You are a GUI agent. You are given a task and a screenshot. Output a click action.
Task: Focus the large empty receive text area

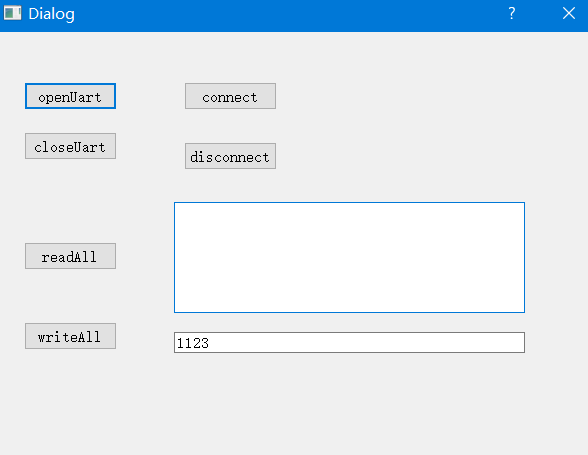[349, 257]
